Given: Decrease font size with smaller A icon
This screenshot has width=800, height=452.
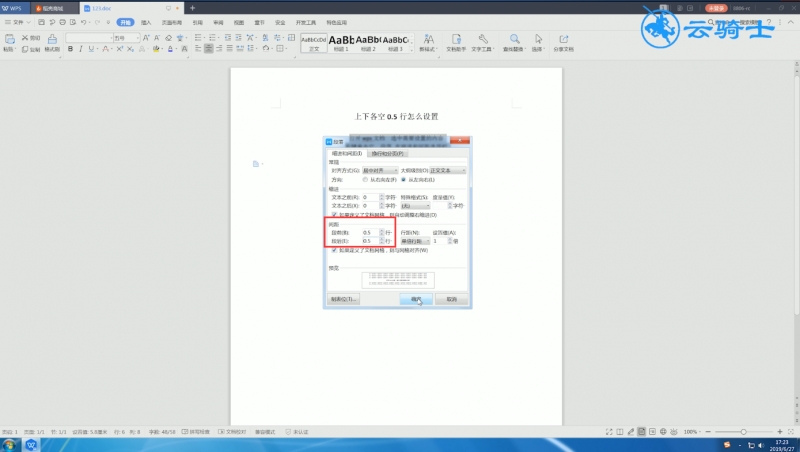Looking at the screenshot, I should point(157,38).
